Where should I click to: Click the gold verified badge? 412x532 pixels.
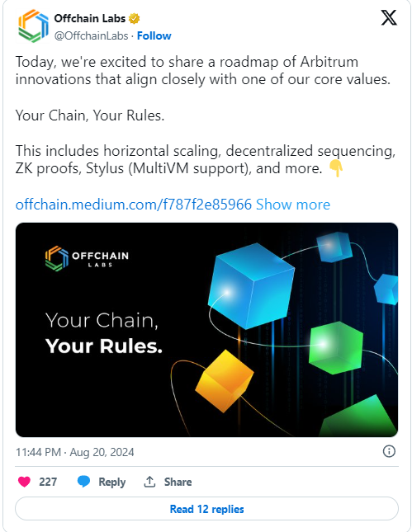pyautogui.click(x=135, y=18)
